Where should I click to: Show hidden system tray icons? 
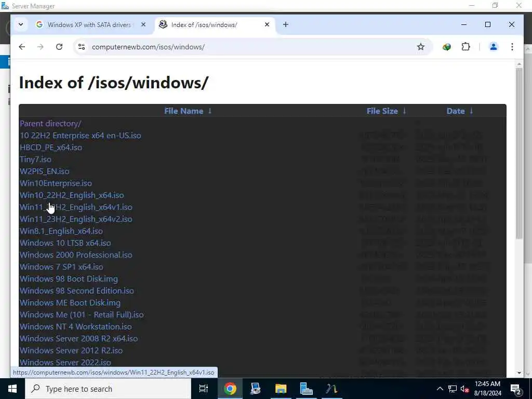click(x=440, y=389)
